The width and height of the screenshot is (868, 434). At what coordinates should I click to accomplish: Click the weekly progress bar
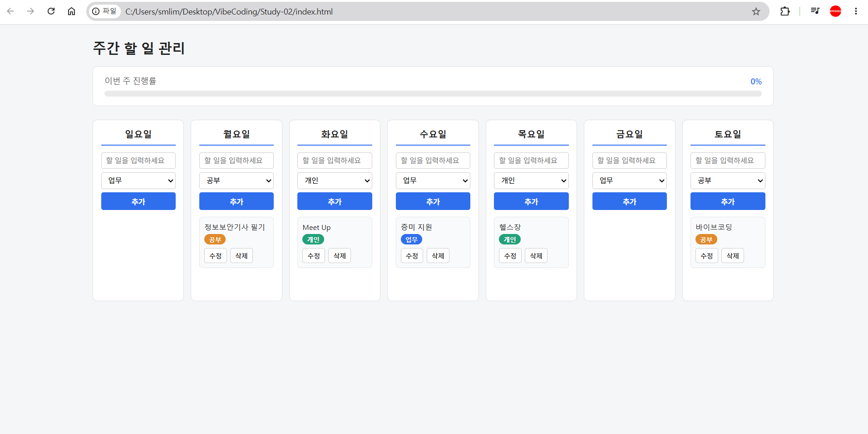(x=433, y=94)
